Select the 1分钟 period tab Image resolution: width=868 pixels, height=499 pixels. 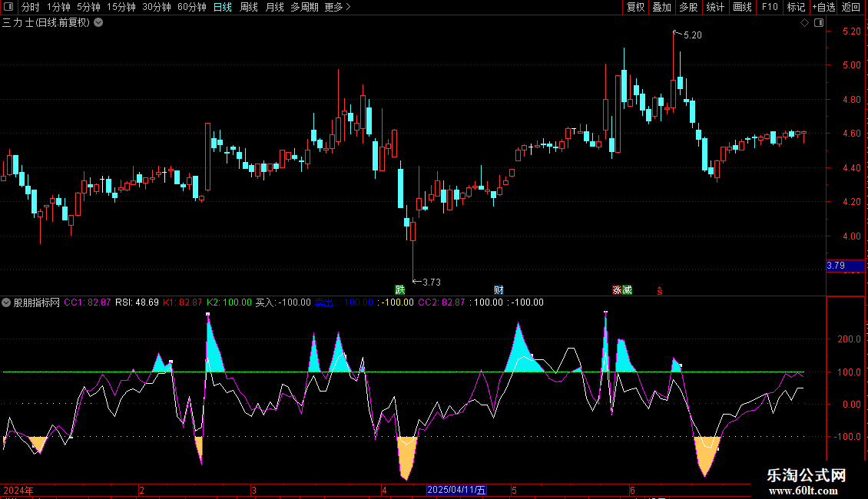click(58, 7)
